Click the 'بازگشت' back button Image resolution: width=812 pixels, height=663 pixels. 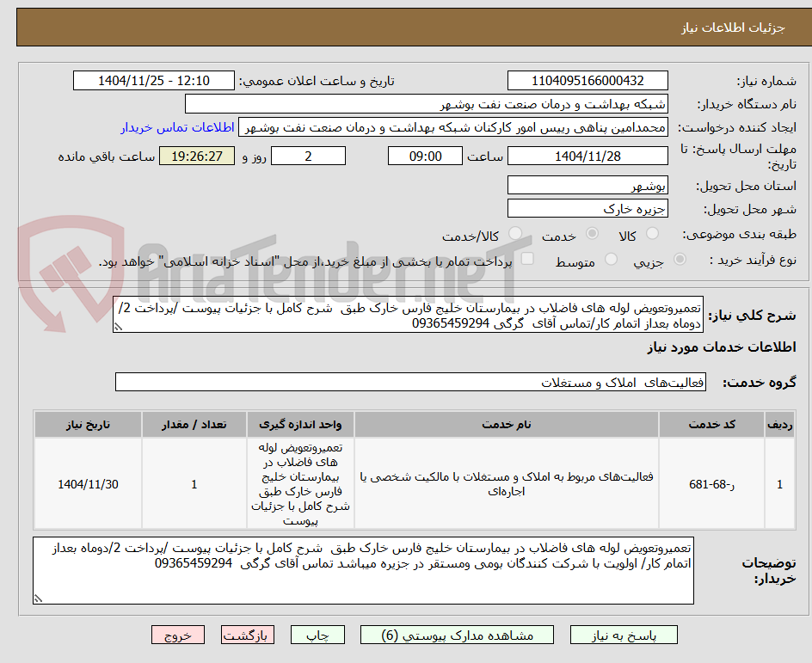click(248, 635)
